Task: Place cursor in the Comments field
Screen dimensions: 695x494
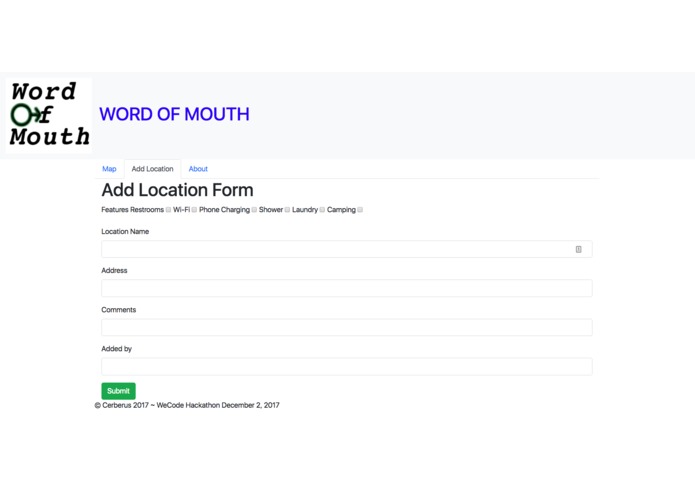Action: (347, 327)
